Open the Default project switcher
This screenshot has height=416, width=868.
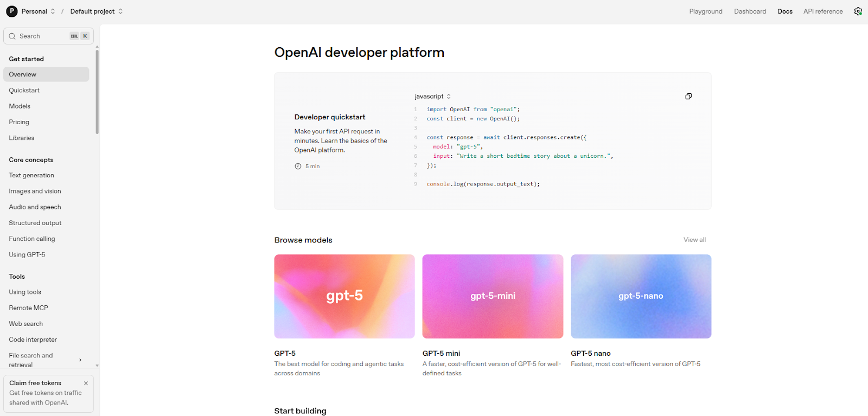coord(97,11)
